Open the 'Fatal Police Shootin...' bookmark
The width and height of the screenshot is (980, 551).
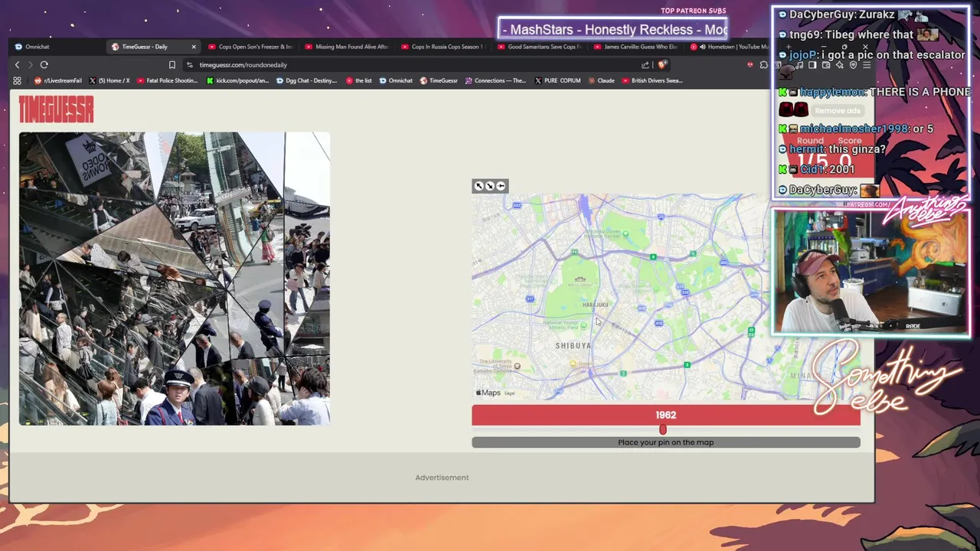click(x=167, y=80)
